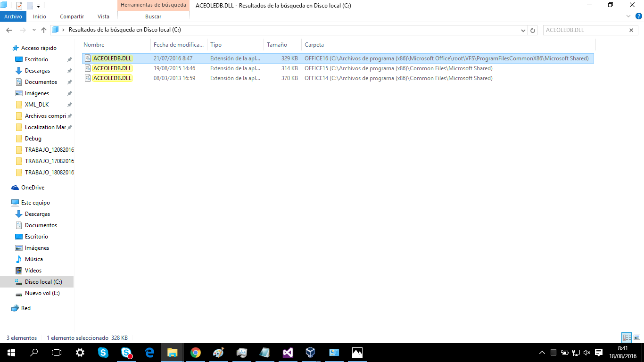Click the DLL file icon dated 19/08/2015
644x362 pixels.
(x=88, y=68)
